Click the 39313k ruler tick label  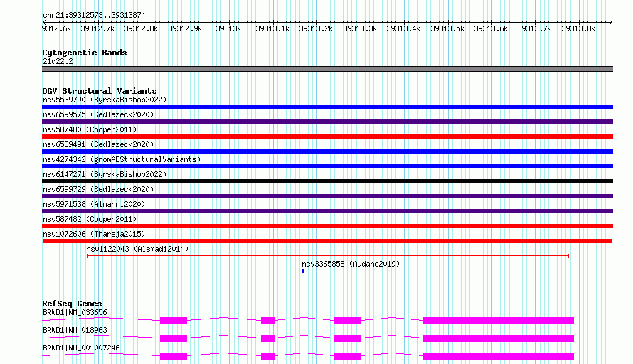(x=228, y=28)
